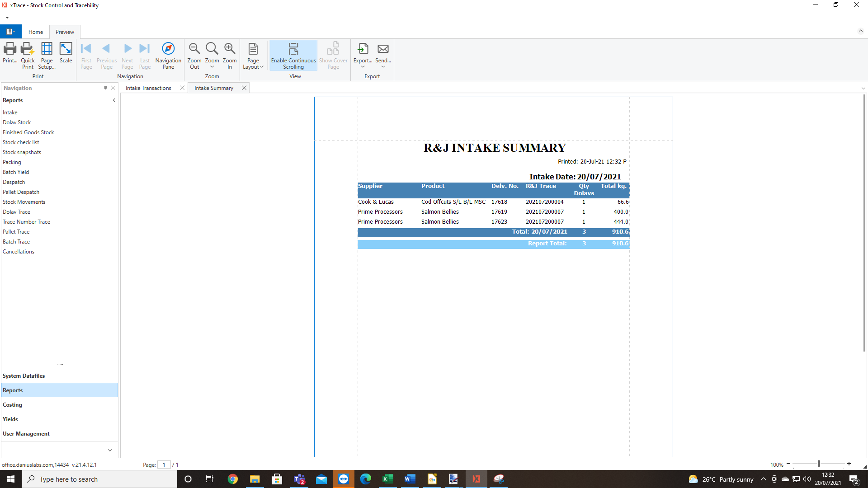Toggle Enable Continuous Scrolling button

pyautogui.click(x=293, y=56)
